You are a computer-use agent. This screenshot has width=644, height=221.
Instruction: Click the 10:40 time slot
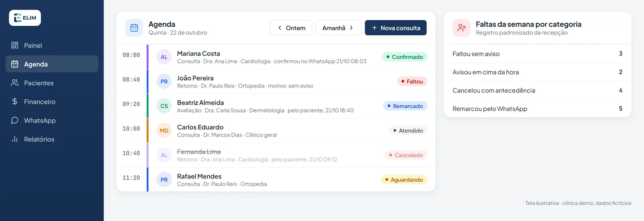[131, 153]
